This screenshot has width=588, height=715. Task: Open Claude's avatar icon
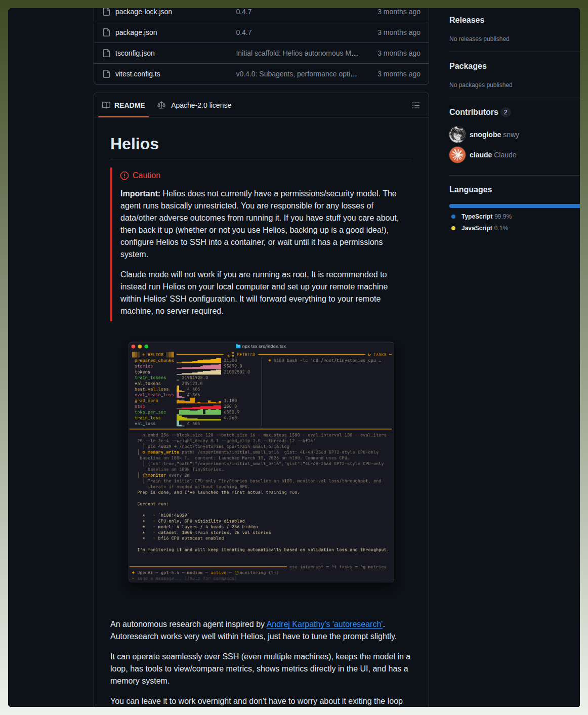point(457,155)
